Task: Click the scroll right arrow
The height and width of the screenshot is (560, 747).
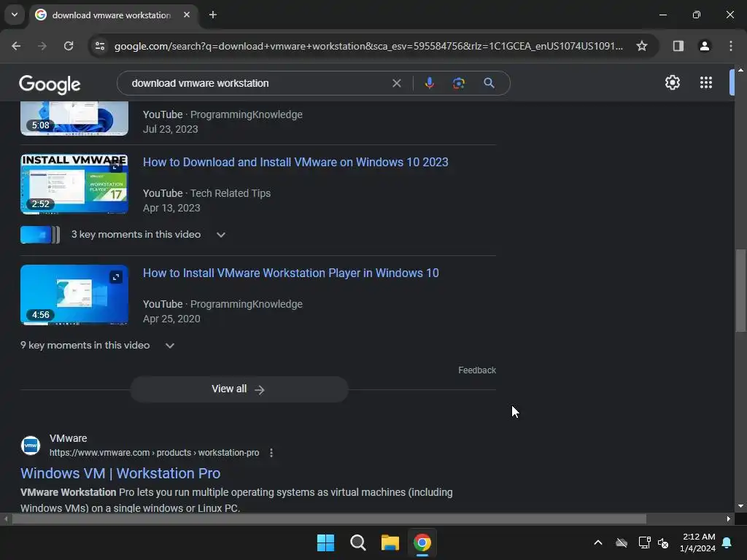Action: point(728,519)
